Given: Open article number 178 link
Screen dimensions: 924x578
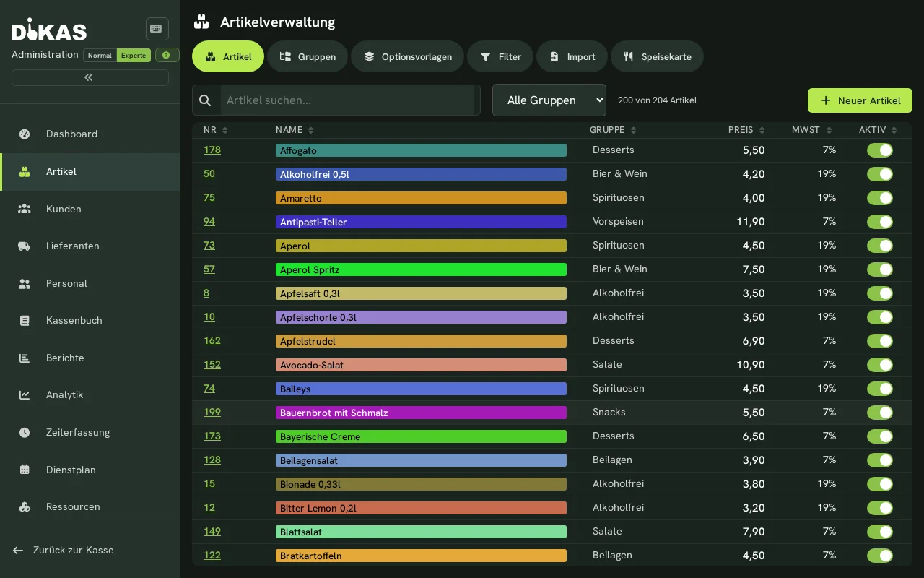Looking at the screenshot, I should coord(212,150).
